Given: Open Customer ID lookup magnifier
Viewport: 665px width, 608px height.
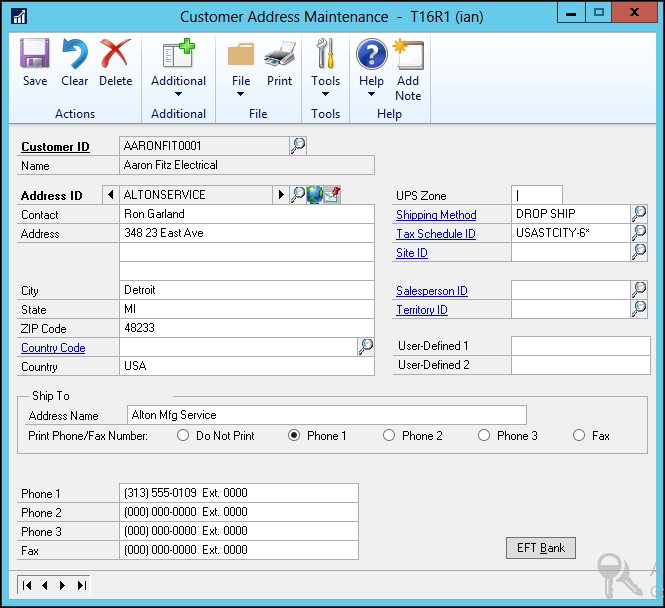Looking at the screenshot, I should (x=298, y=145).
